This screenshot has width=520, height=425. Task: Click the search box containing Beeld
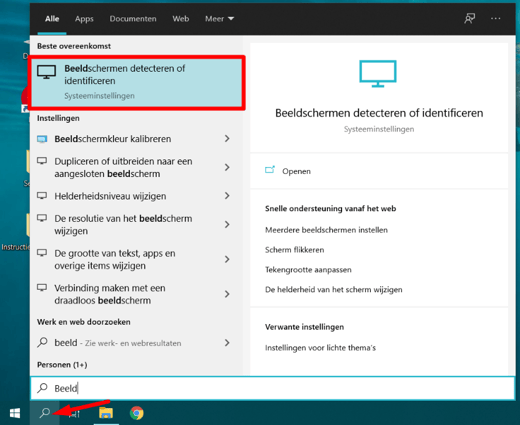pyautogui.click(x=273, y=388)
